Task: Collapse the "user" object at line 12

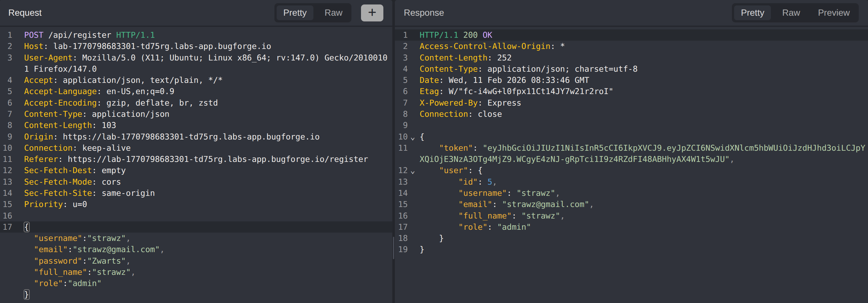Action: (x=413, y=172)
